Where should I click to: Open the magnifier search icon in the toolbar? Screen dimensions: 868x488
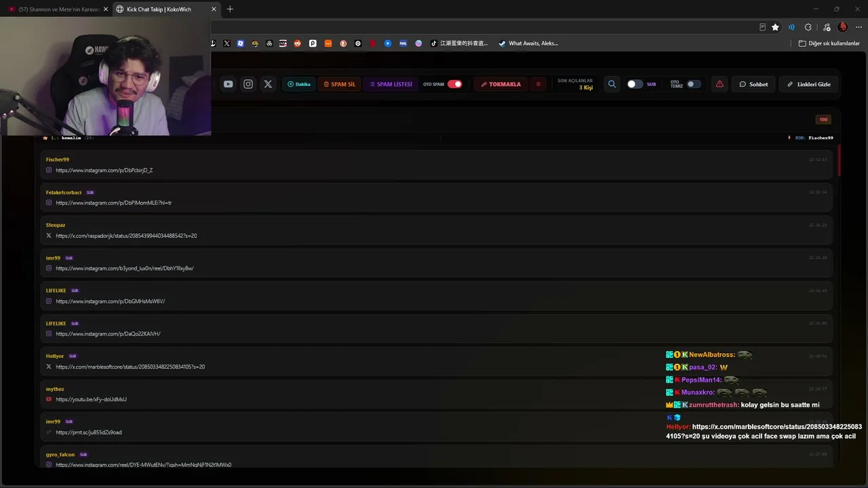tap(612, 84)
